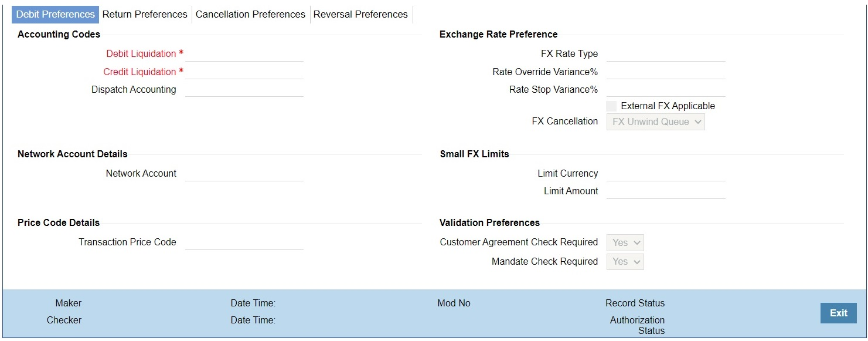Click the Limit Amount field
The width and height of the screenshot is (868, 341).
pyautogui.click(x=666, y=191)
